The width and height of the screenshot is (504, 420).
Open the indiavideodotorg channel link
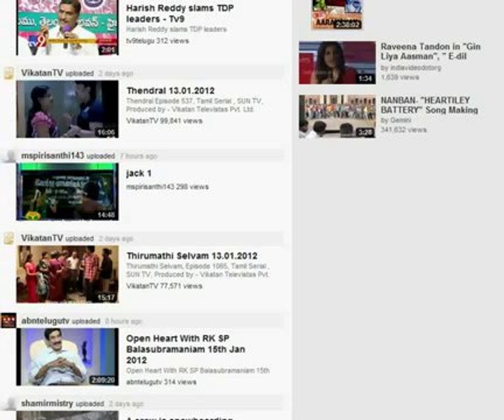pos(415,68)
